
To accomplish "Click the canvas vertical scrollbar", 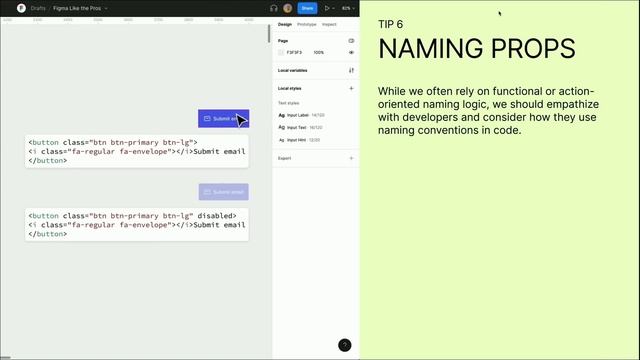I will point(269,33).
